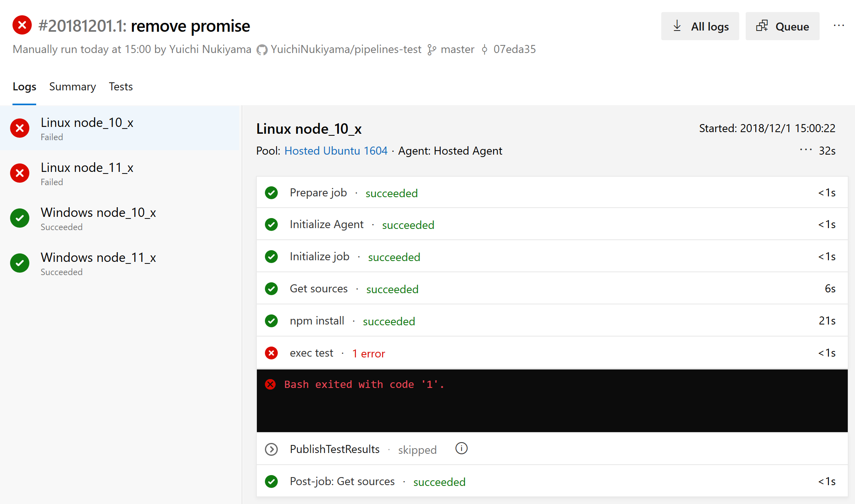The height and width of the screenshot is (504, 855).
Task: Open the GitHub repository icon link
Action: [x=262, y=49]
